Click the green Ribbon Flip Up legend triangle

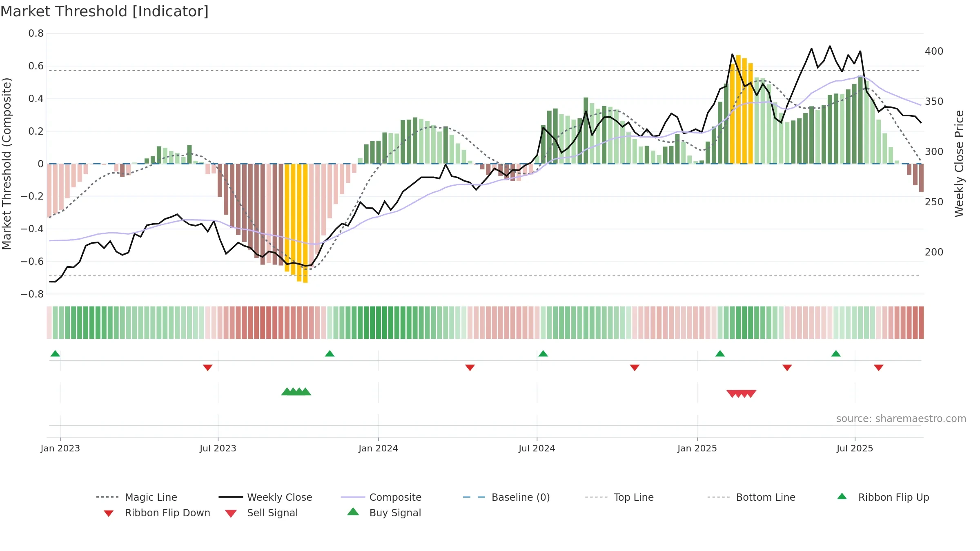point(842,496)
